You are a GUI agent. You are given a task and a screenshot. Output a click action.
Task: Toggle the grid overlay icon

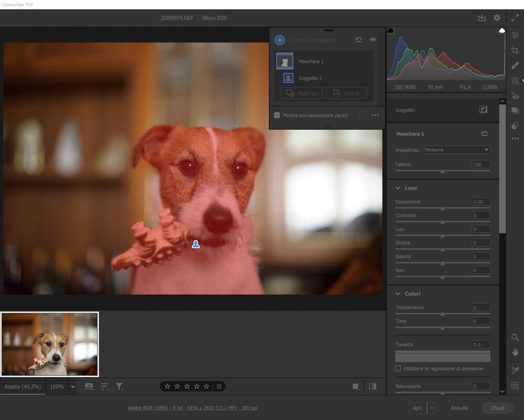tap(515, 385)
